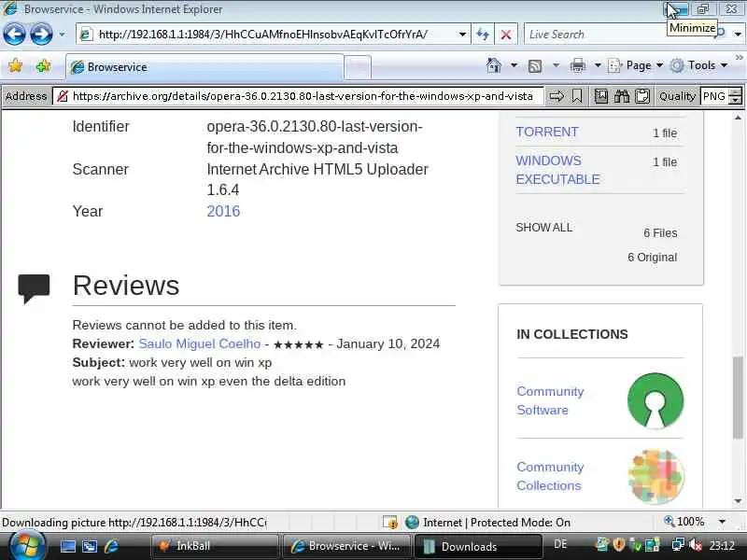This screenshot has height=560, width=747.
Task: Click the Reviews heading text
Action: [x=126, y=286]
